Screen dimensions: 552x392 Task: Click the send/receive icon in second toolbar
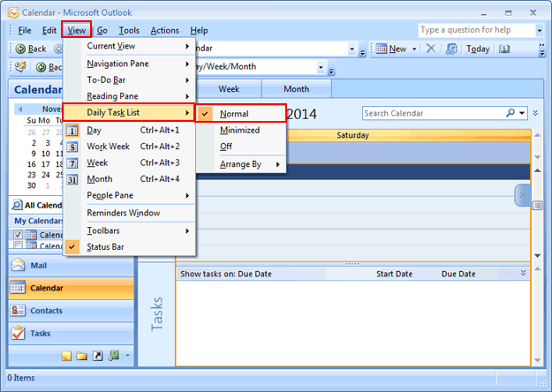pos(20,66)
